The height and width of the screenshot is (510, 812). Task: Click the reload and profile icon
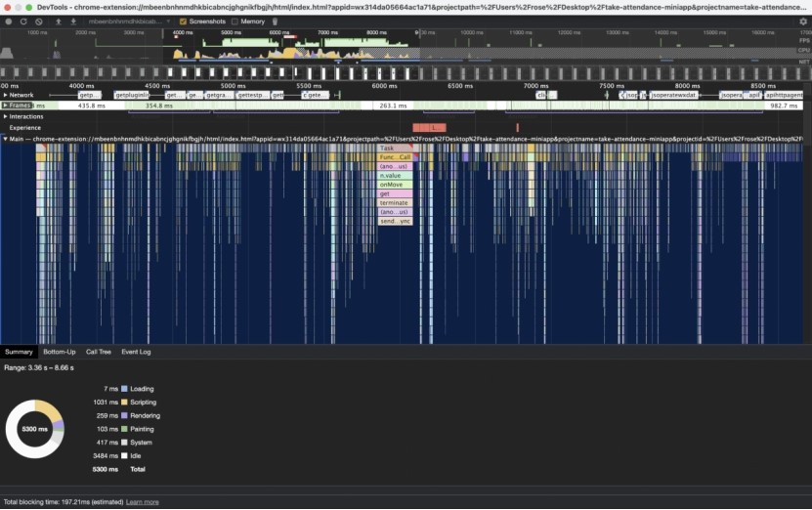[23, 21]
